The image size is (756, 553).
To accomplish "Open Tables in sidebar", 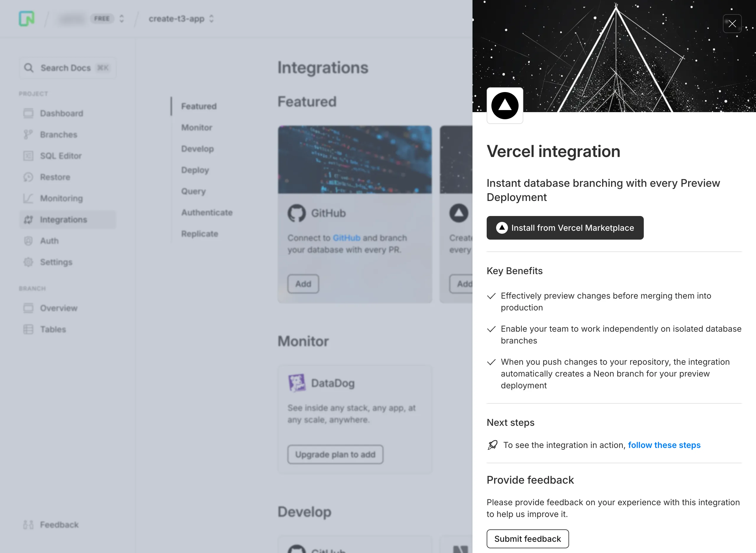I will click(x=68, y=329).
